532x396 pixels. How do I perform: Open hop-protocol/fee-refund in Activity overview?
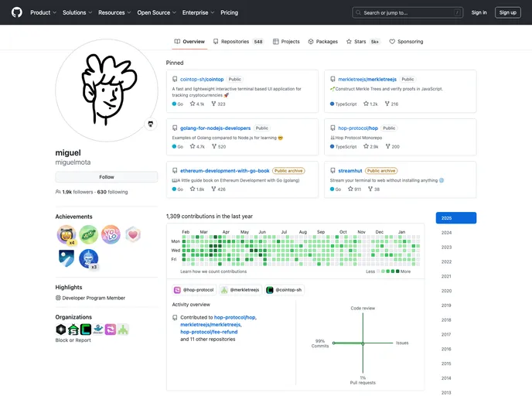(x=209, y=332)
